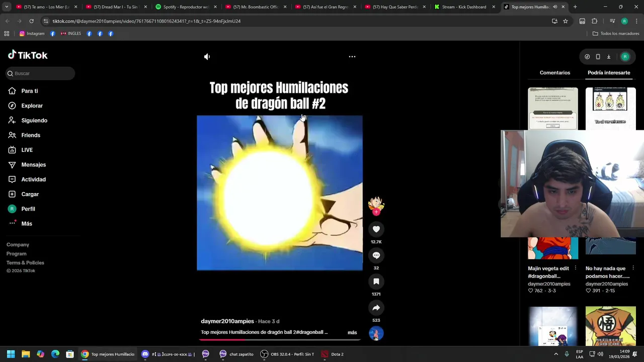
Task: Bookmark the video with the save icon
Action: click(x=376, y=282)
